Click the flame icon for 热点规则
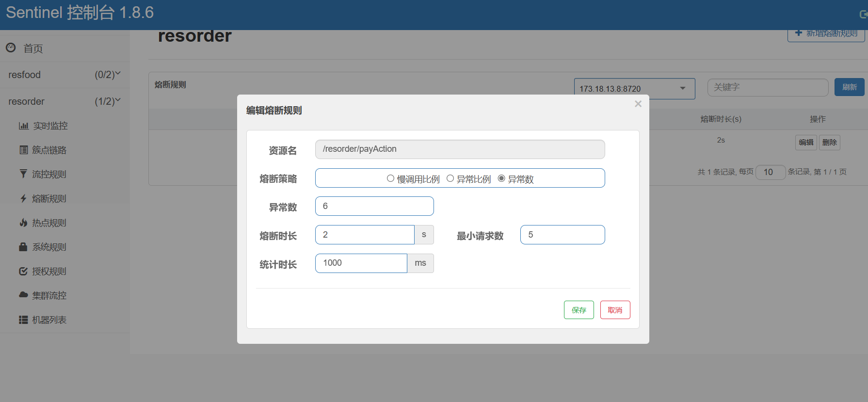 click(23, 223)
